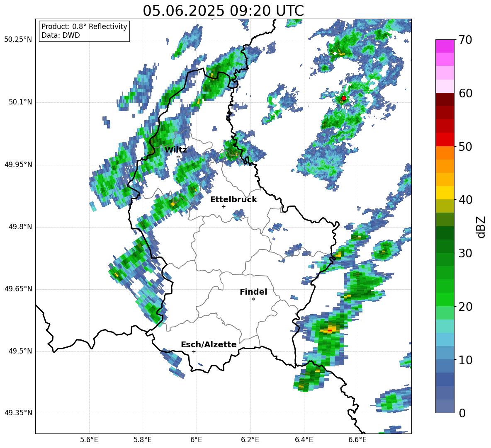
Task: Click the 5.6°E longitude label
Action: (x=89, y=440)
